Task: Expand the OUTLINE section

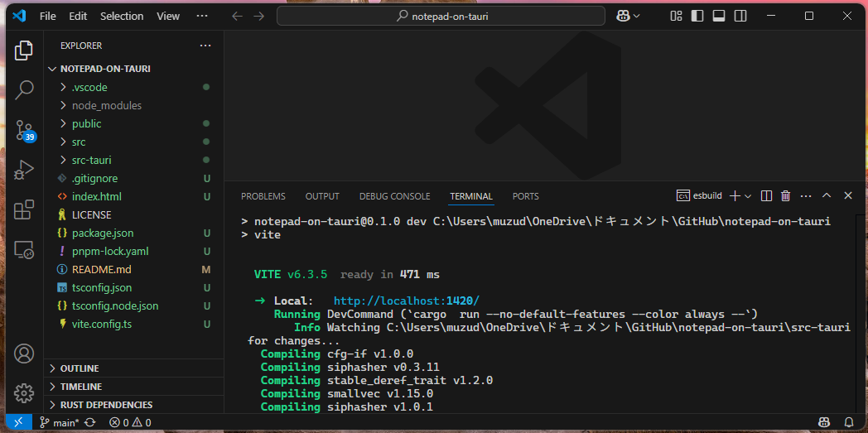Action: pyautogui.click(x=134, y=368)
